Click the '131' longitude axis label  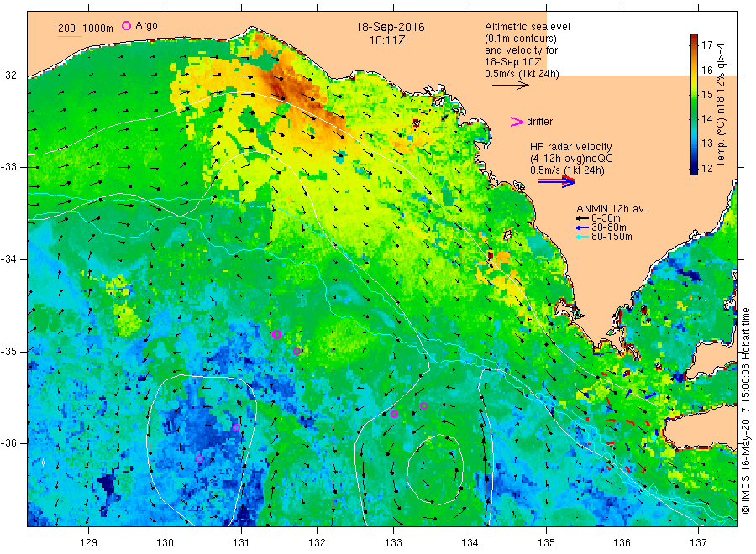(241, 543)
